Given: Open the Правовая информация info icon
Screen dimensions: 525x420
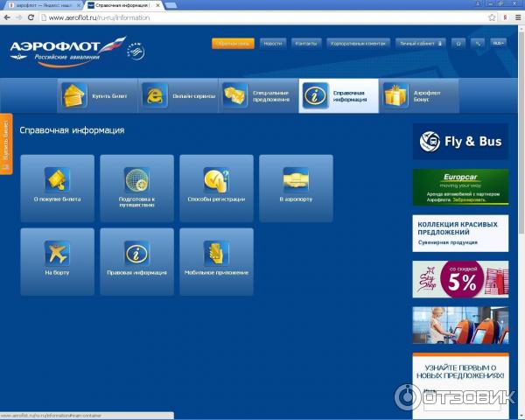Looking at the screenshot, I should [x=137, y=254].
